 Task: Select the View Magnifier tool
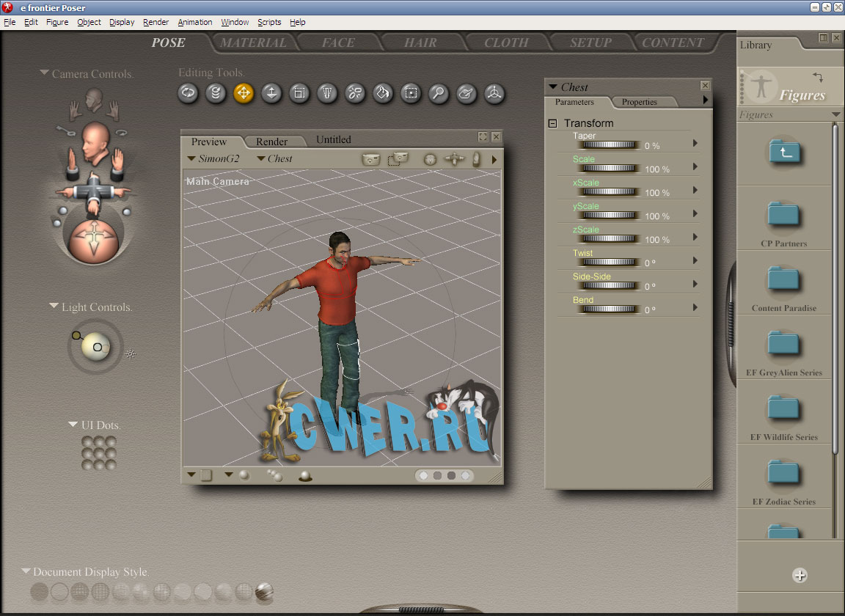click(439, 93)
